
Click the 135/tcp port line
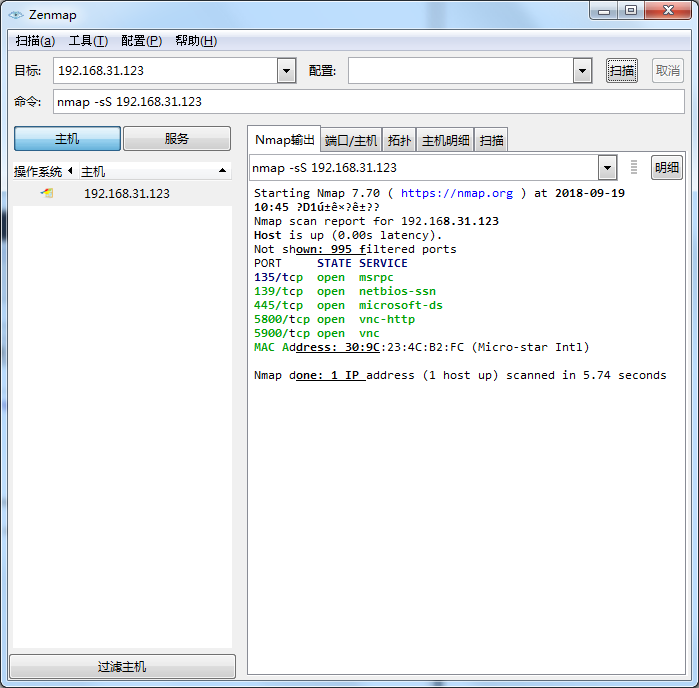(324, 277)
